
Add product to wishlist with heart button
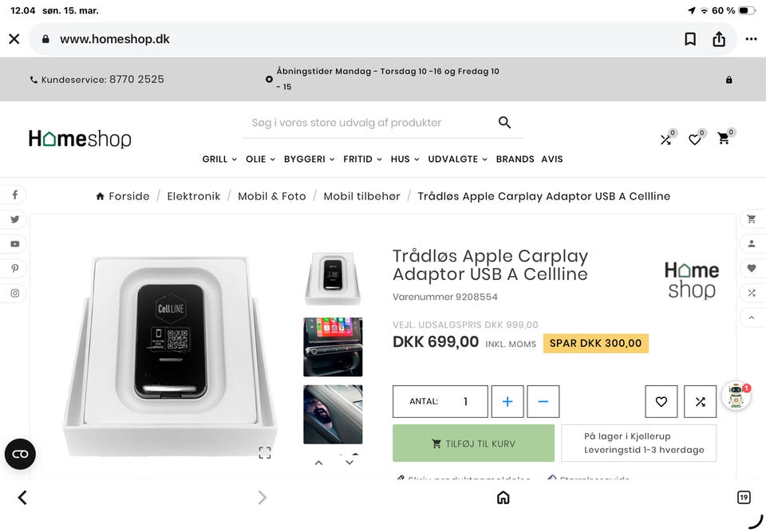tap(661, 402)
